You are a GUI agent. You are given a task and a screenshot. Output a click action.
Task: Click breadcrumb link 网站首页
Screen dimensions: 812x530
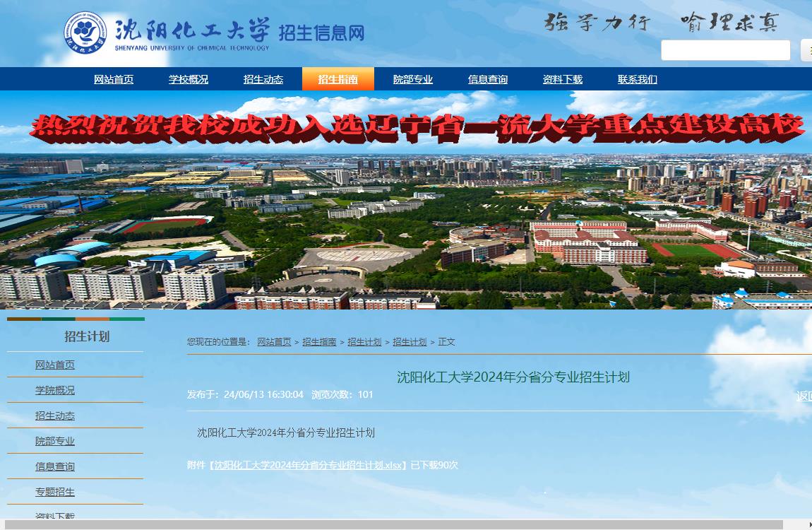point(274,342)
